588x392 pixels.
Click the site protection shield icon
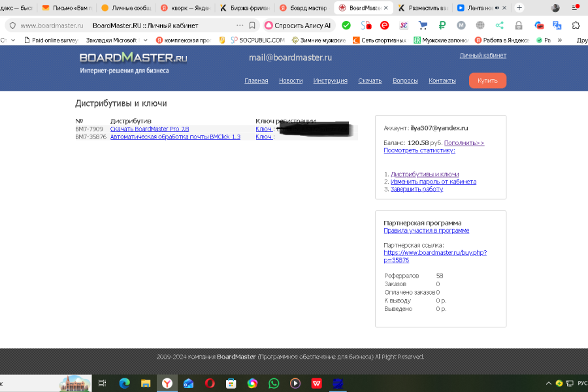click(x=13, y=25)
